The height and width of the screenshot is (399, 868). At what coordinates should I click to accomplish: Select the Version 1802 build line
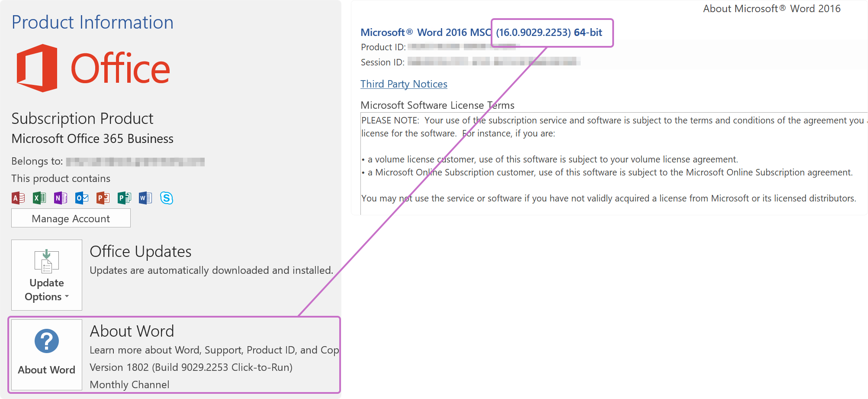tap(191, 367)
